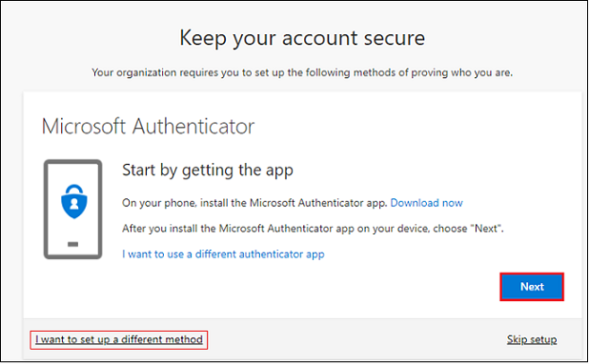This screenshot has height=364, width=589.
Task: Click the Start by getting the app heading
Action: click(x=208, y=171)
